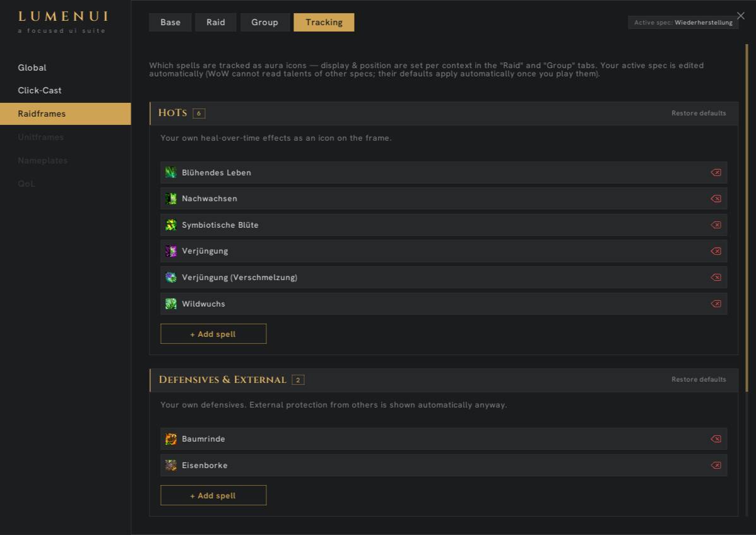The width and height of the screenshot is (756, 535).
Task: Close the LumenUI settings window
Action: [741, 16]
